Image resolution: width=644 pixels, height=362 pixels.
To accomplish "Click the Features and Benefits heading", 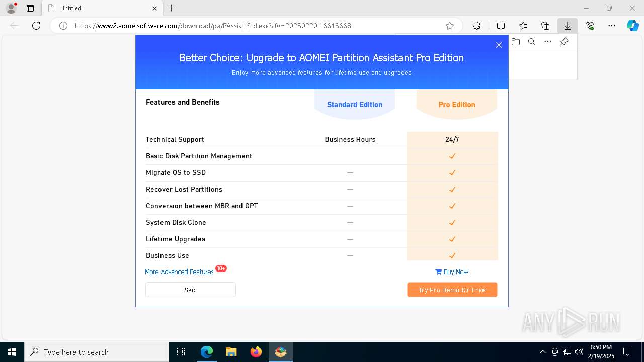I will tap(183, 102).
